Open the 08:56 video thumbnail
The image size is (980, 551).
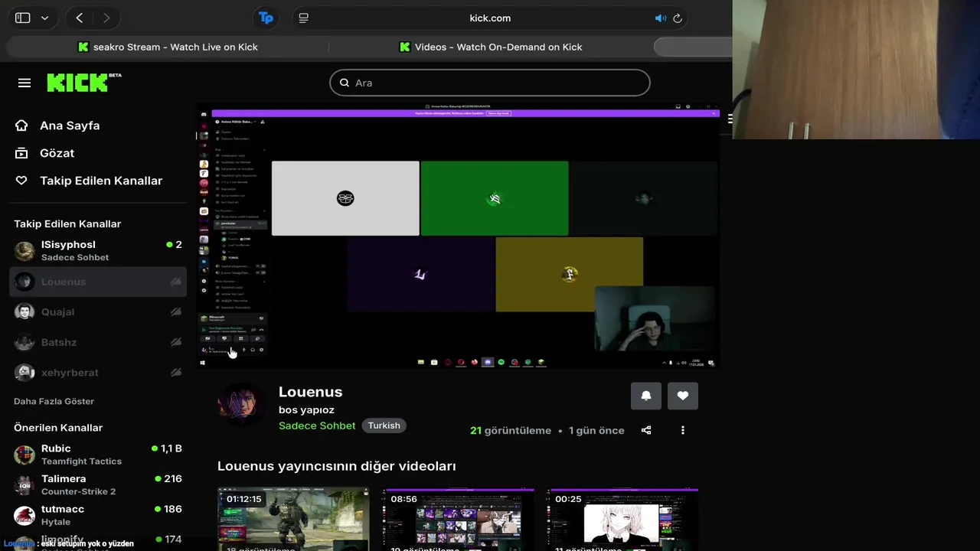point(458,519)
